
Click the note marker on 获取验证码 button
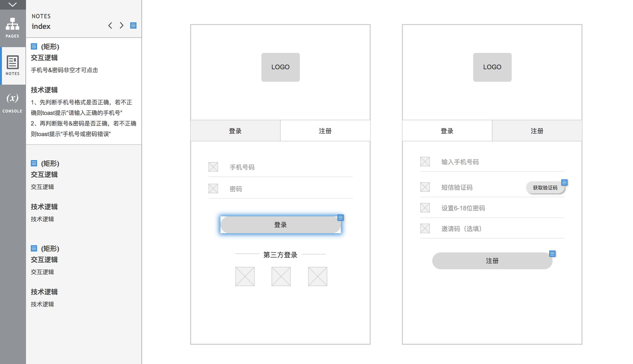click(x=564, y=182)
